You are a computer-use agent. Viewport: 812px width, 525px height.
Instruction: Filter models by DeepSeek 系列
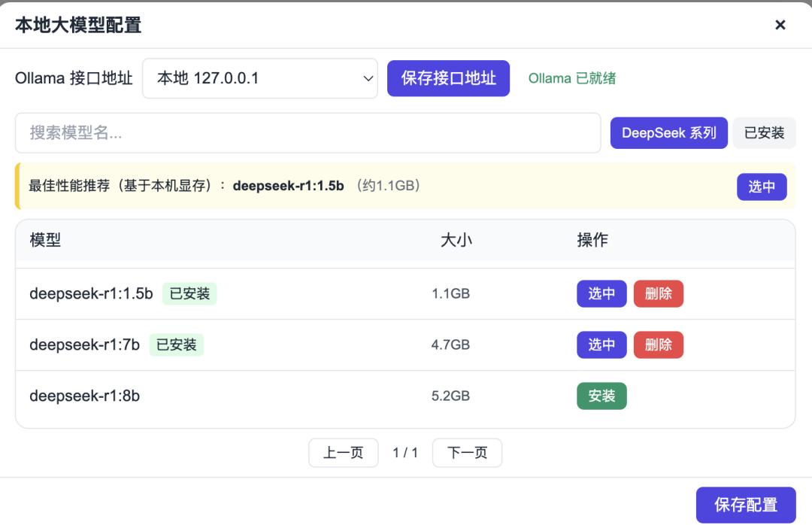(668, 132)
